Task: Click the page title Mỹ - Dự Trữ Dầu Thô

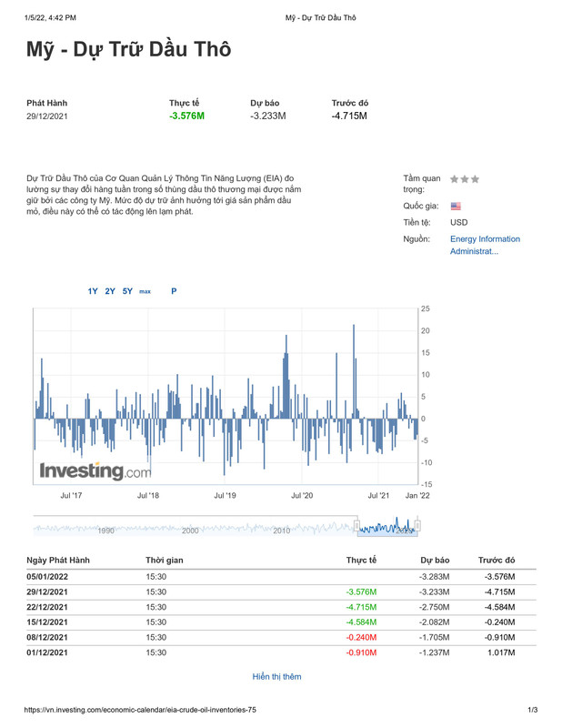Action: click(128, 50)
